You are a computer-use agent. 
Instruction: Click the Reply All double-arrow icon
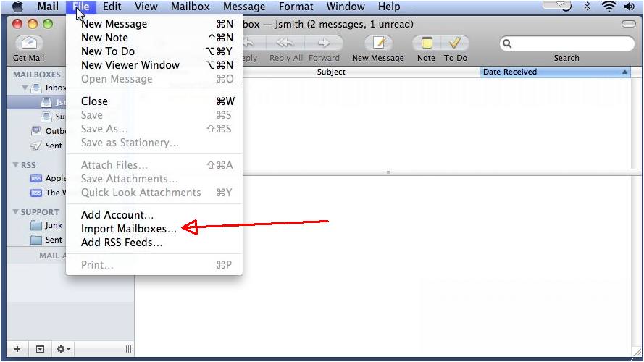(285, 43)
